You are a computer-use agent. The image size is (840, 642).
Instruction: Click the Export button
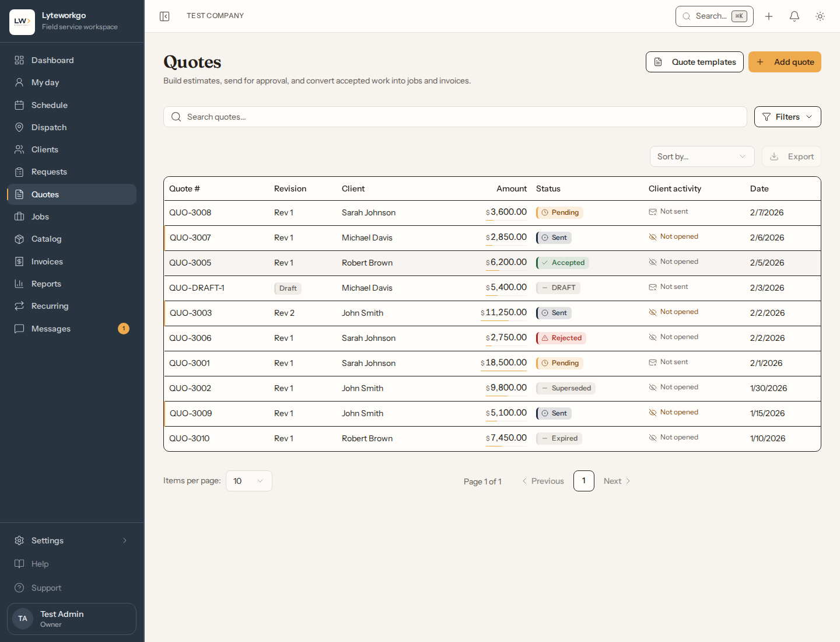(792, 156)
